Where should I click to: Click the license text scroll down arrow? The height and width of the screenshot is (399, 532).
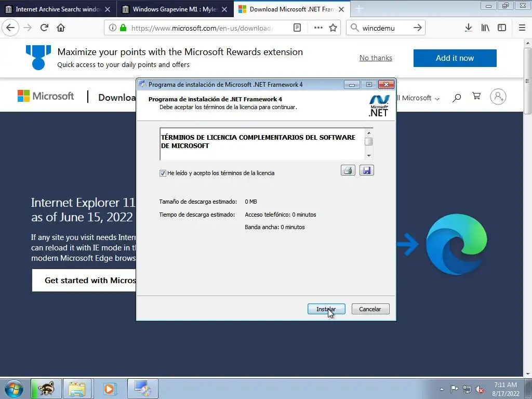coord(369,156)
